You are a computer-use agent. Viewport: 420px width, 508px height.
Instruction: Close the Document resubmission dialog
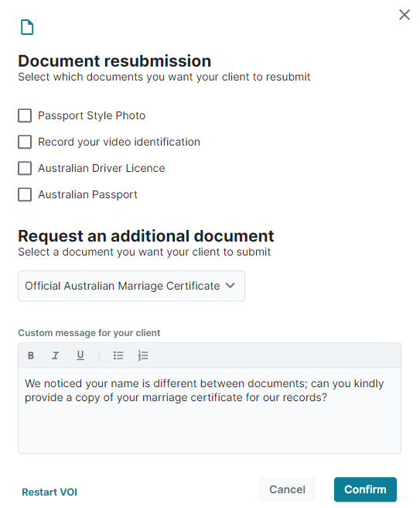(405, 15)
